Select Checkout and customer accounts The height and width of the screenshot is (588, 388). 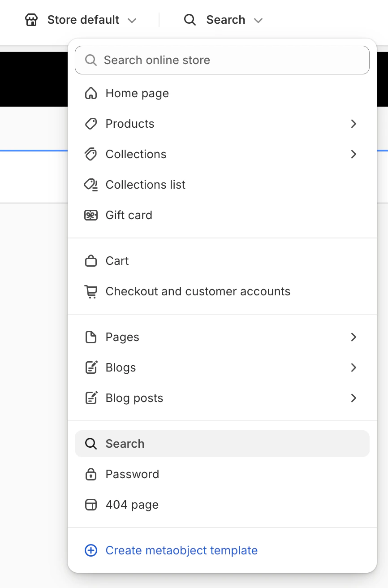click(198, 291)
